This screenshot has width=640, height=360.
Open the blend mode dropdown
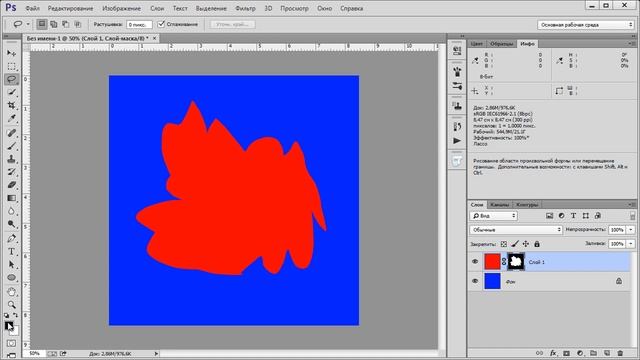pyautogui.click(x=516, y=230)
